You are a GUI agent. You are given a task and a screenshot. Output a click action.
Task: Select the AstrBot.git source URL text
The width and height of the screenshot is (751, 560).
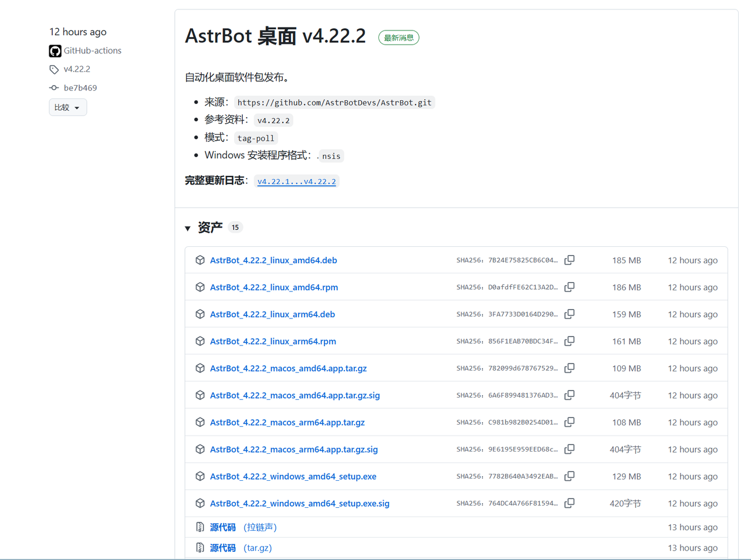tap(334, 103)
